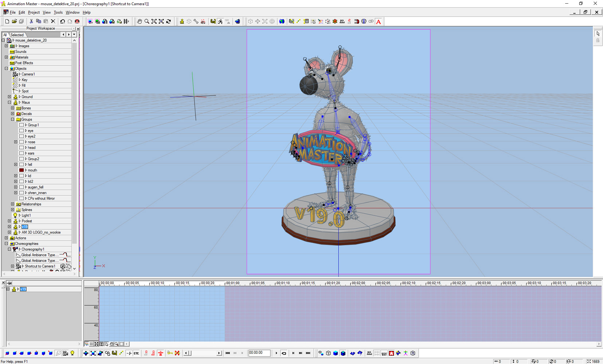The height and width of the screenshot is (364, 603).
Task: Switch to the All tab in workspace
Action: (x=5, y=35)
